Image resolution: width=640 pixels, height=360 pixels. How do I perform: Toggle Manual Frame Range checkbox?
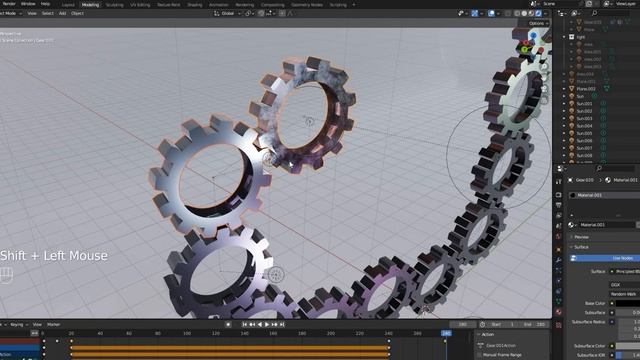(479, 355)
